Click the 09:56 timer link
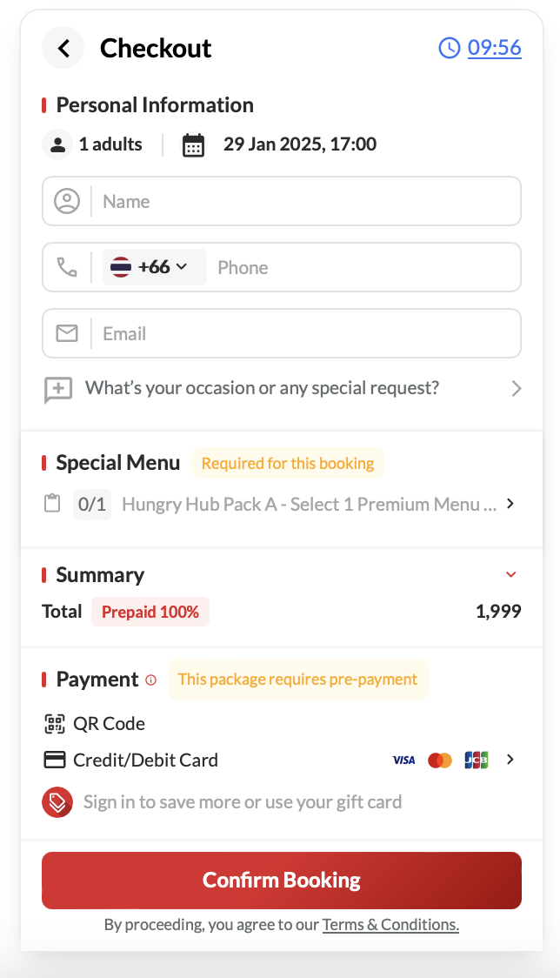The height and width of the screenshot is (978, 560). pyautogui.click(x=494, y=48)
